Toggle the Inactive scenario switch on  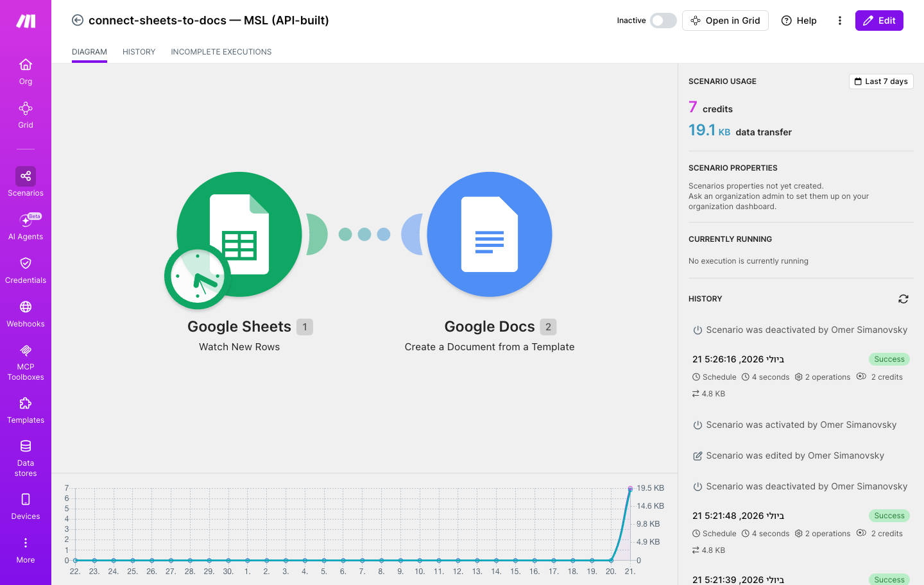click(663, 21)
